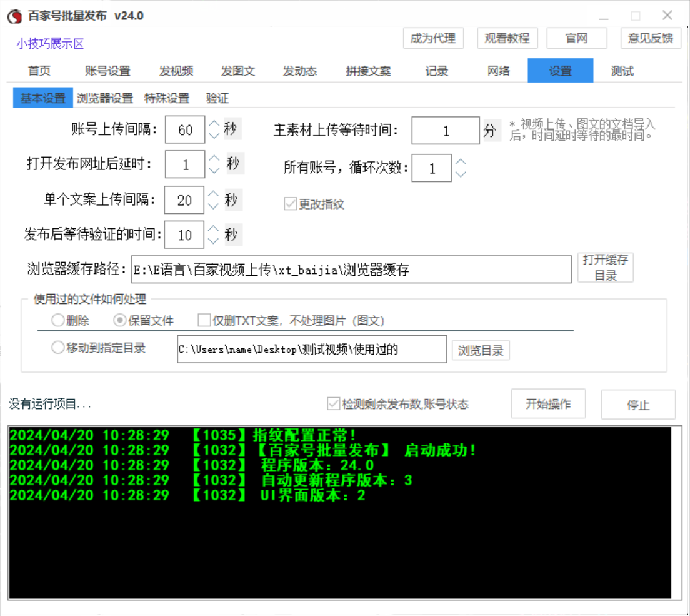This screenshot has width=690, height=616.
Task: Switch to the 发动态 tab
Action: (x=299, y=71)
